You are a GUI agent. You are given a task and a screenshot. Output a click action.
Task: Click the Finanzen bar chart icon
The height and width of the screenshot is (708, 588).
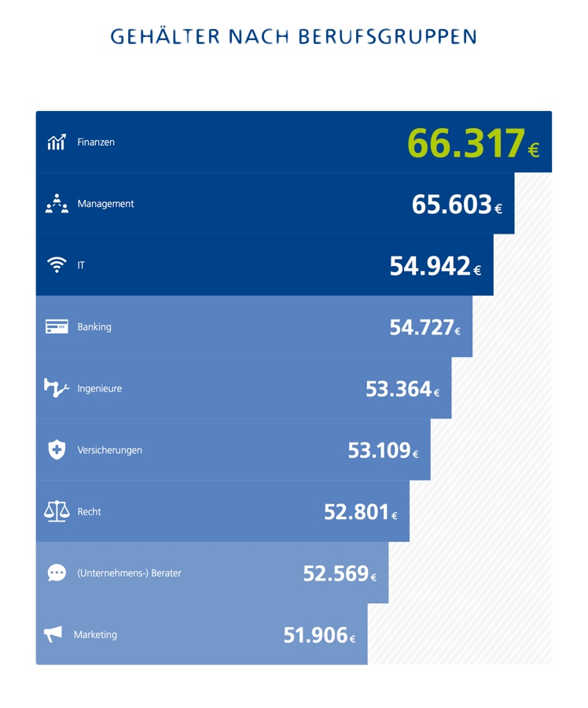click(57, 142)
